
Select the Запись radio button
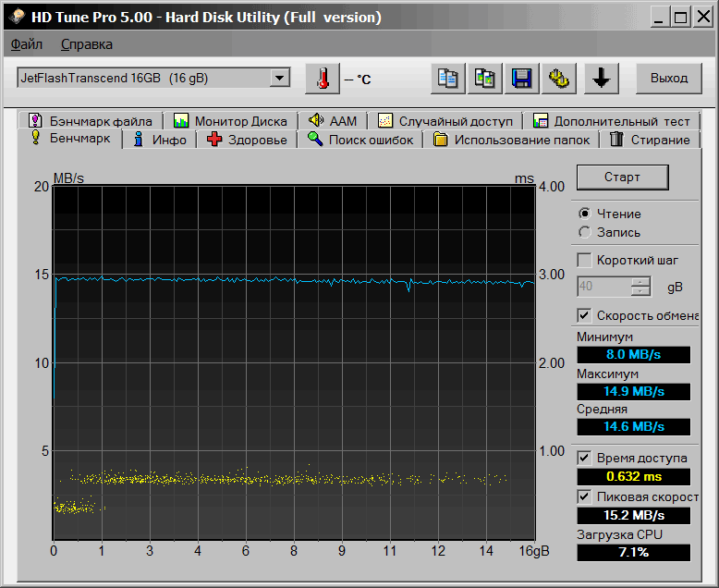click(584, 232)
